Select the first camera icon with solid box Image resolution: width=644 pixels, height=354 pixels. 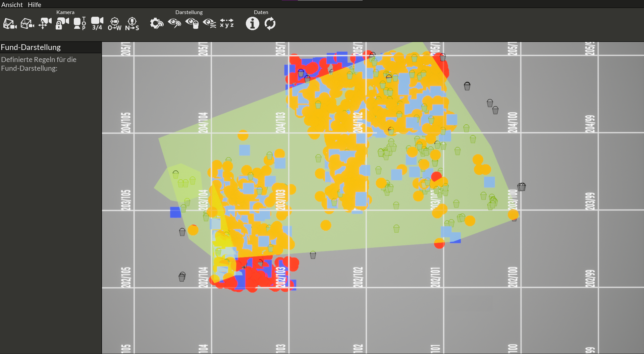coord(10,24)
